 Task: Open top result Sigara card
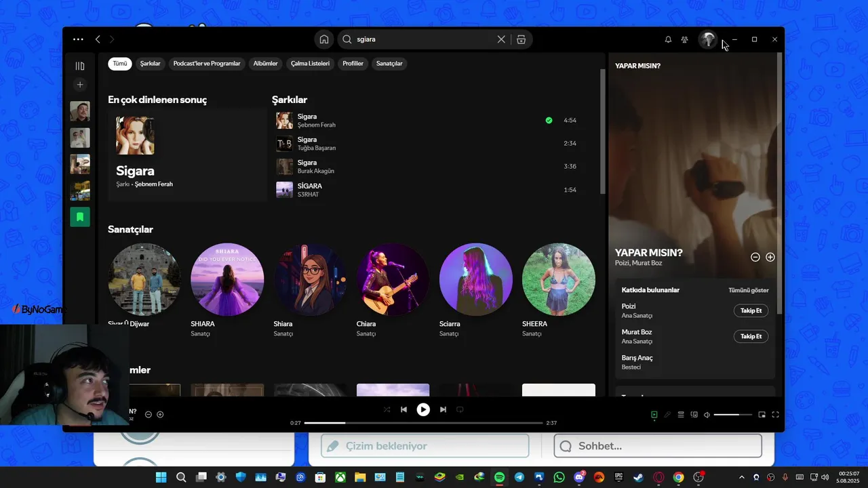pyautogui.click(x=187, y=155)
